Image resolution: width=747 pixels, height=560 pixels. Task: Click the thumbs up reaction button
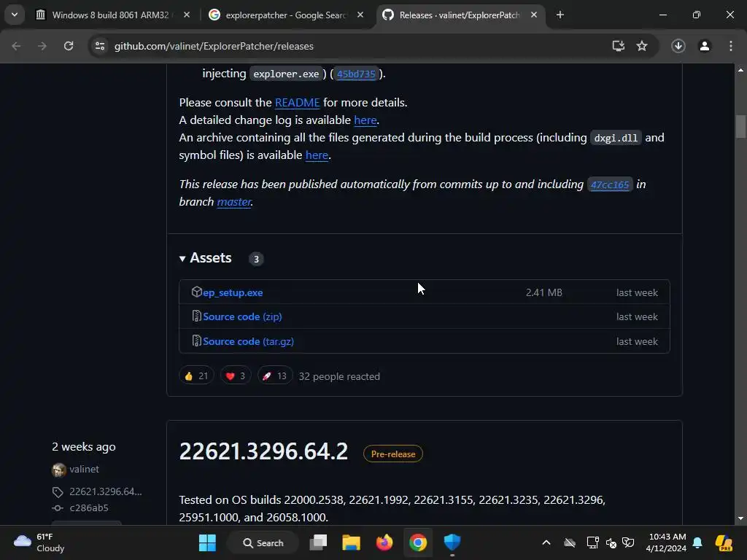pyautogui.click(x=196, y=376)
